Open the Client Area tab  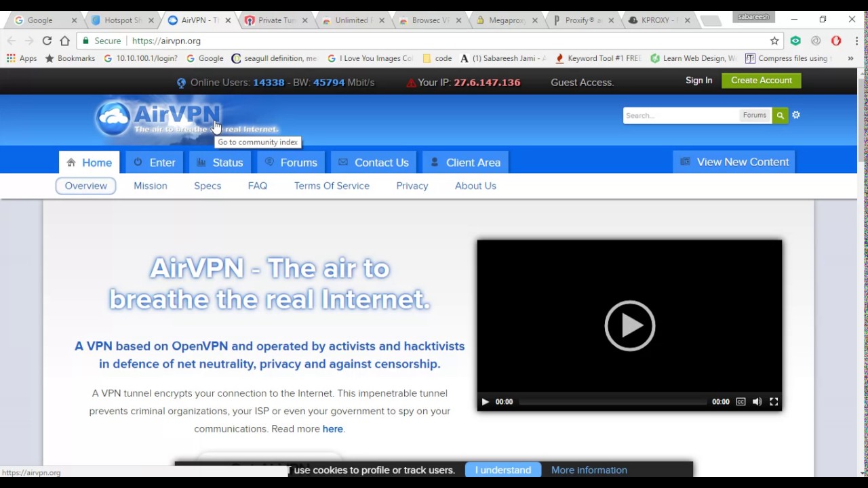tap(466, 163)
